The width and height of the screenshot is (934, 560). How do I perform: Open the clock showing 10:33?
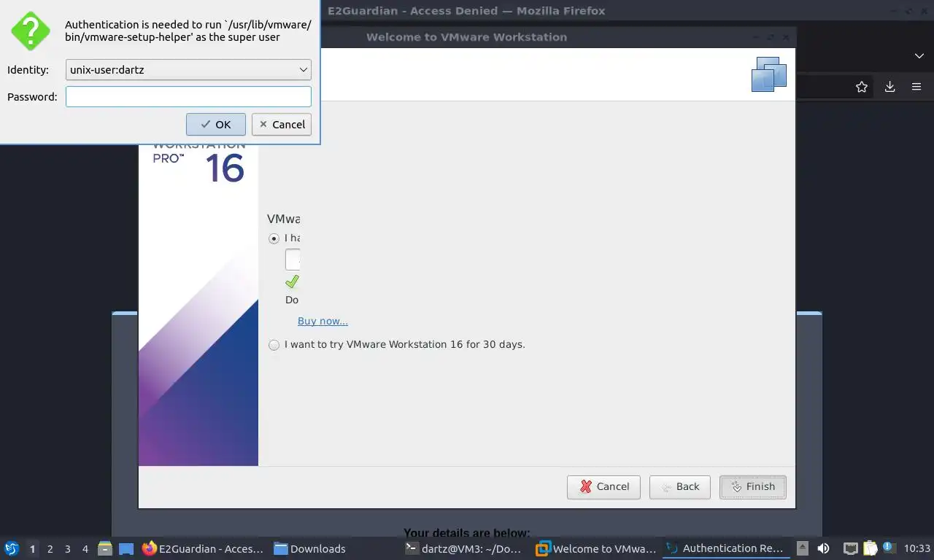click(916, 548)
